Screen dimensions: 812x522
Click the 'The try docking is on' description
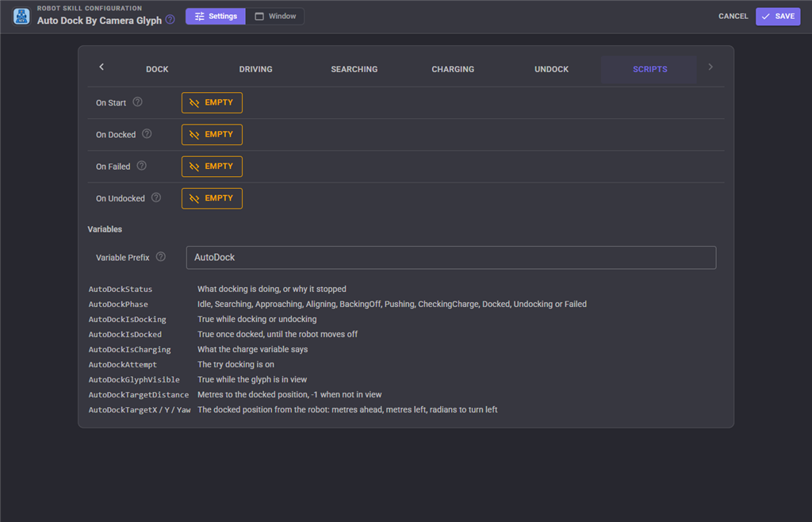(236, 365)
